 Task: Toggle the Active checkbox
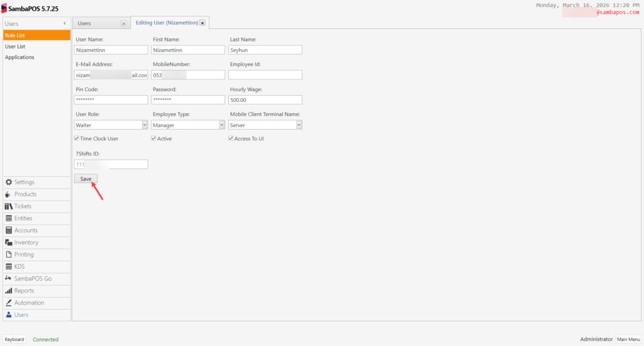[153, 138]
